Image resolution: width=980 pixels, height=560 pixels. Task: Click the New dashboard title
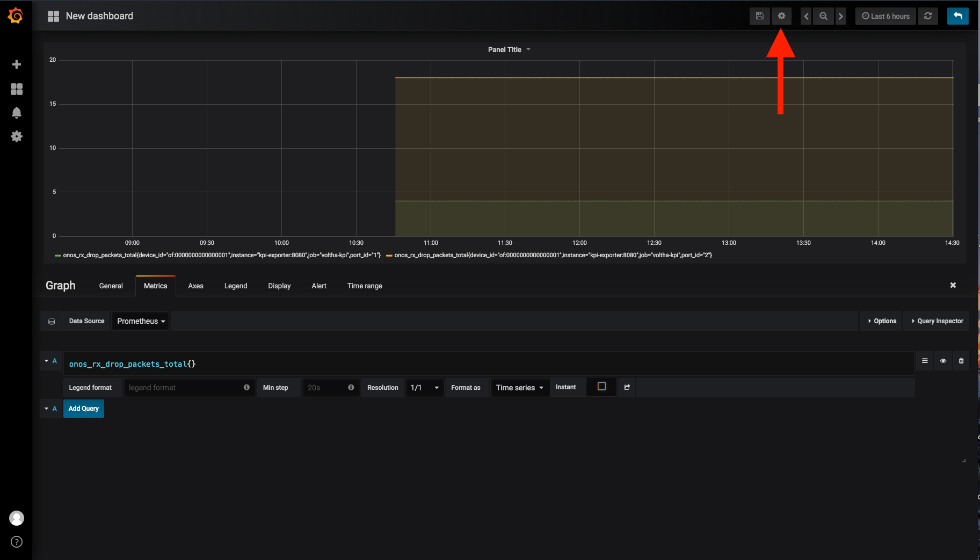pos(99,16)
